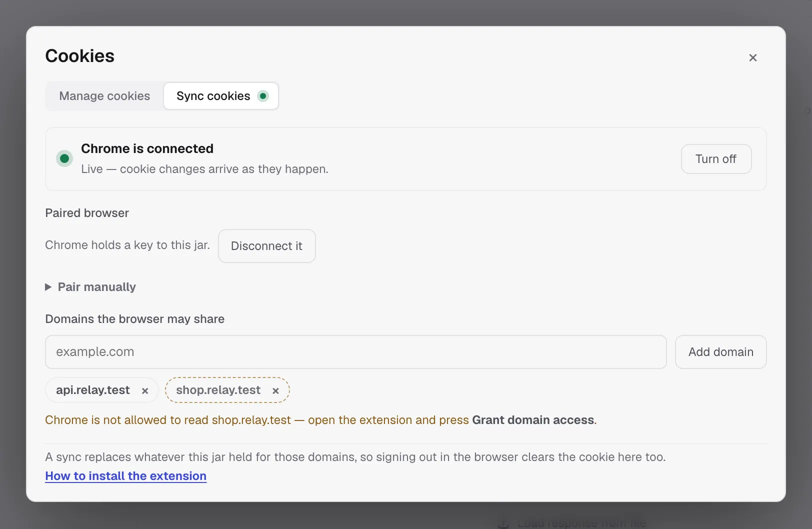This screenshot has height=529, width=812.
Task: Switch to the Manage cookies tab
Action: [x=104, y=96]
